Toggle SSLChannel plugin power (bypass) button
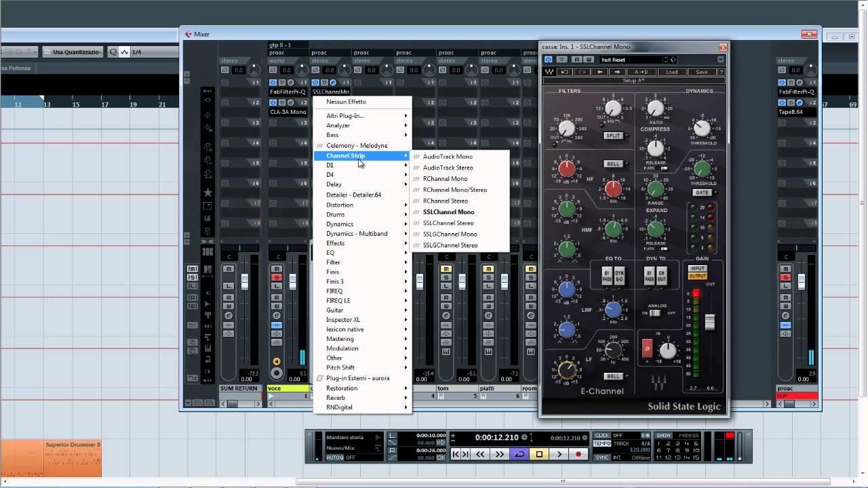 [x=549, y=60]
